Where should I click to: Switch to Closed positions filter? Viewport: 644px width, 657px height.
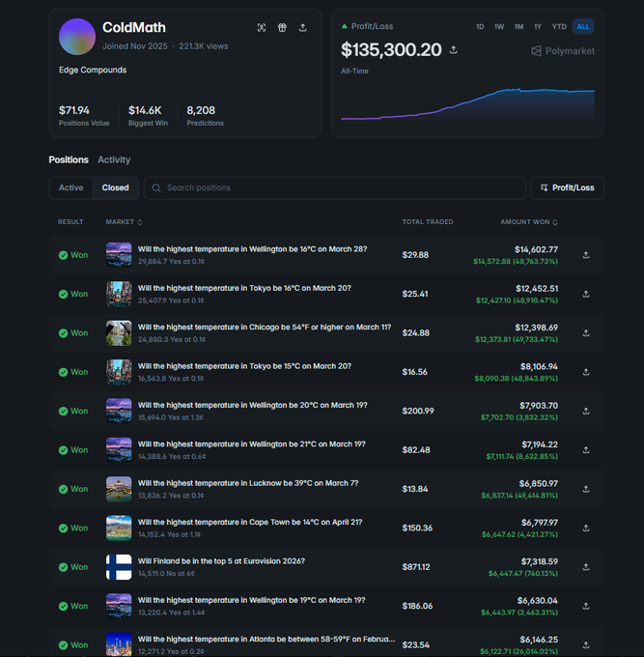coord(115,187)
